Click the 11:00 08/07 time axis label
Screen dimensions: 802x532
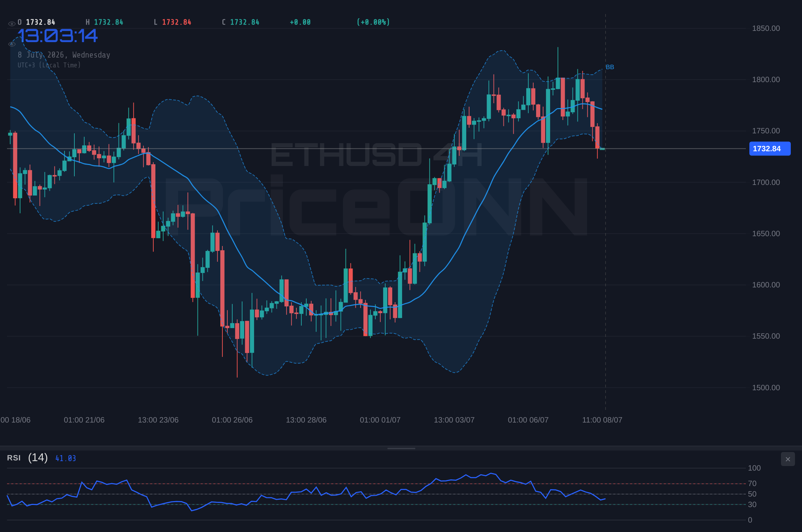602,420
